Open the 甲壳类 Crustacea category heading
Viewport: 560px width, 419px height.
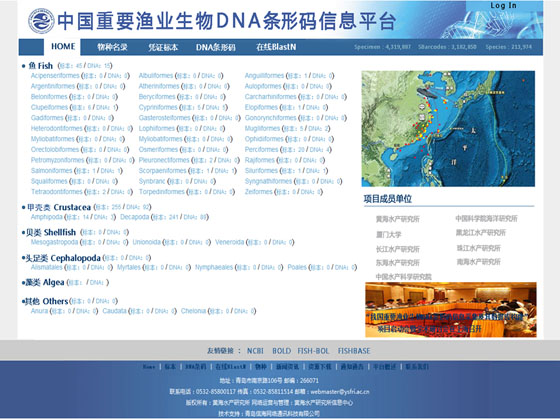pyautogui.click(x=59, y=207)
